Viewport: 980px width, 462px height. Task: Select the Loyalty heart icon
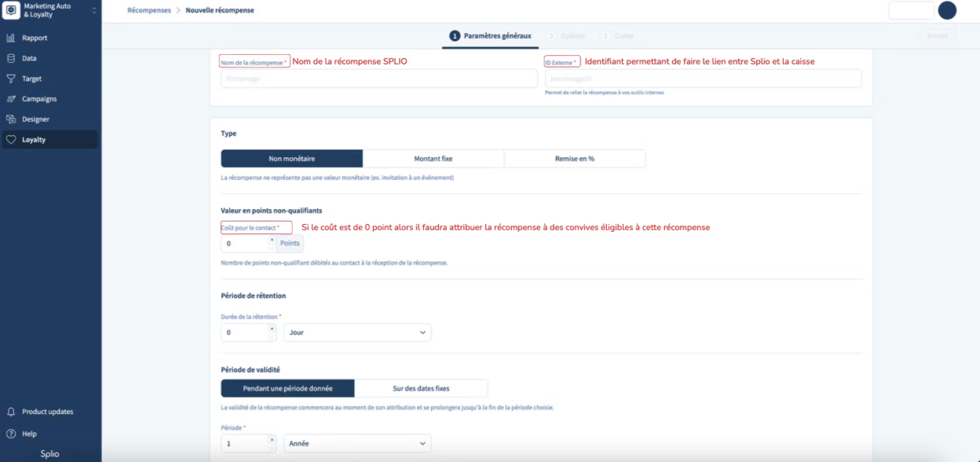pyautogui.click(x=11, y=140)
